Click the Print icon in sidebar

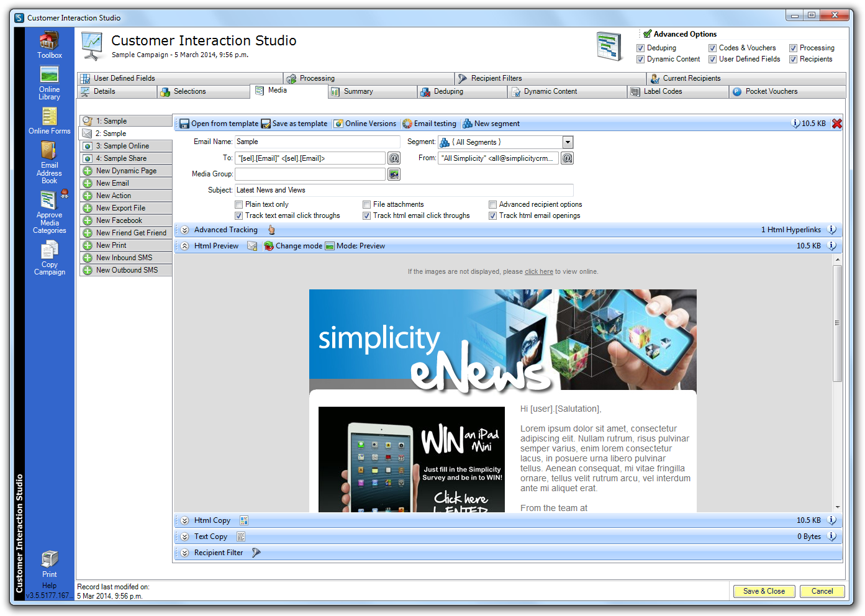50,559
